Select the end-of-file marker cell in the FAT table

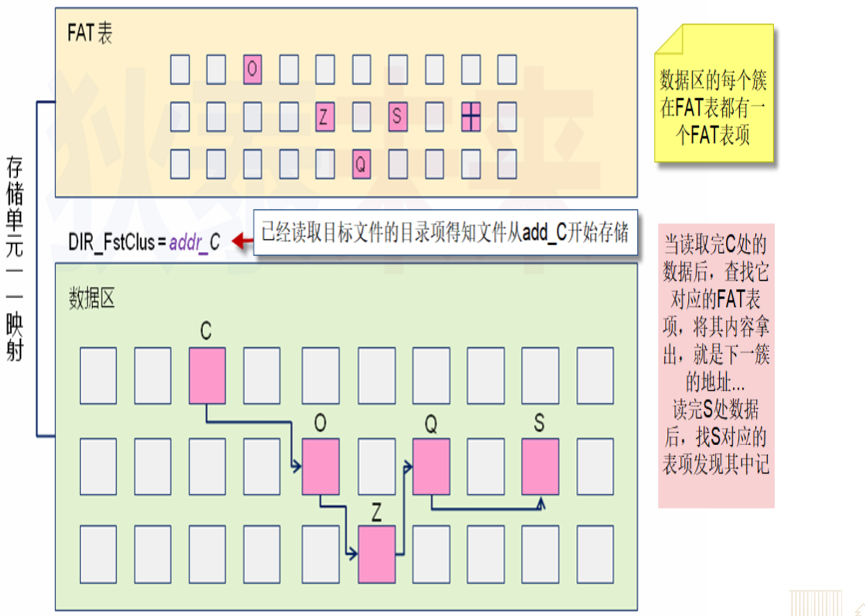(x=471, y=116)
